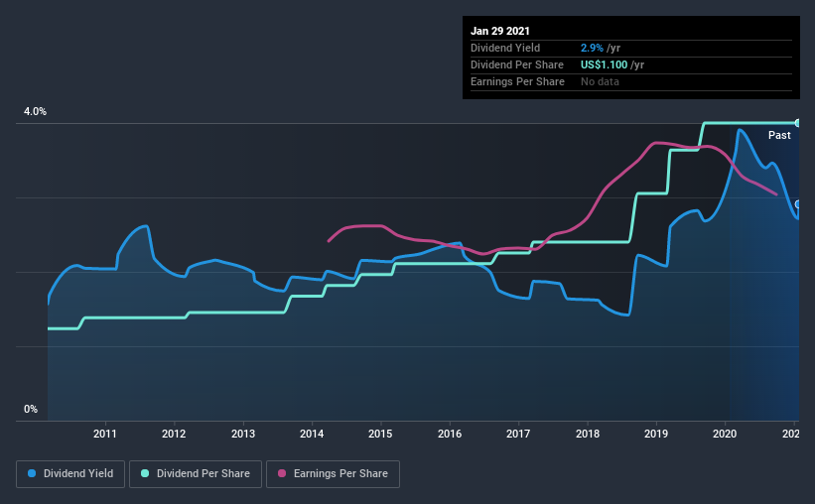Click the tooltip 'Dividend Yield' row label
This screenshot has height=504, width=815.
coord(505,48)
